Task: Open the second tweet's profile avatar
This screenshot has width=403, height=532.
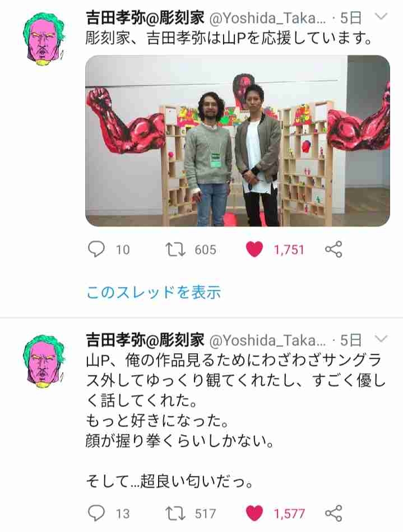Action: pyautogui.click(x=43, y=361)
